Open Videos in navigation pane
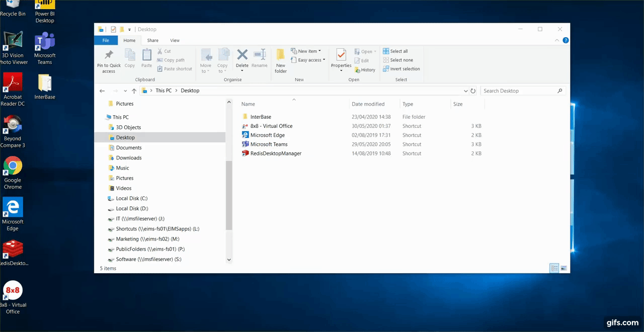Viewport: 644px width, 332px height. point(123,188)
